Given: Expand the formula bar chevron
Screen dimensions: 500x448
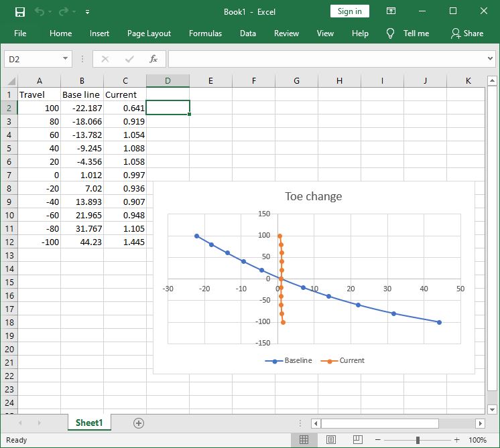Looking at the screenshot, I should click(489, 59).
